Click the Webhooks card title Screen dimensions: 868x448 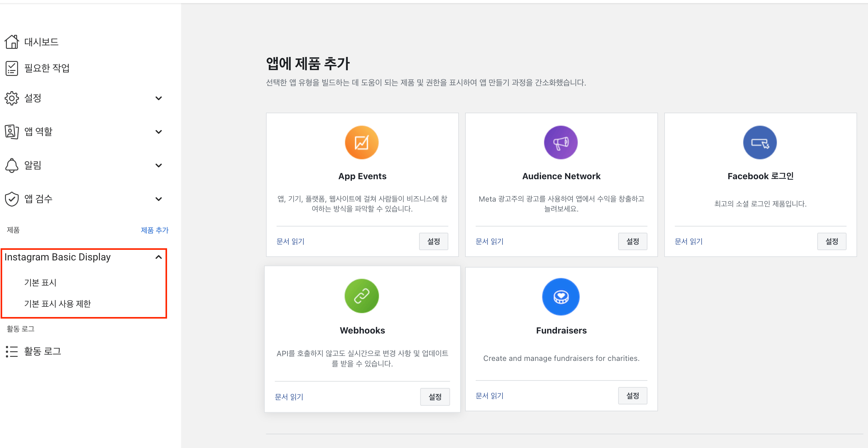coord(362,330)
